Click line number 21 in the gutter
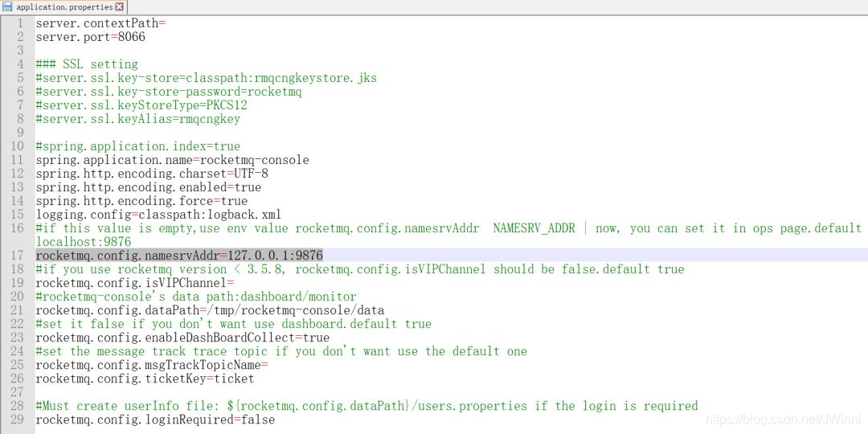This screenshot has width=868, height=434. point(17,310)
